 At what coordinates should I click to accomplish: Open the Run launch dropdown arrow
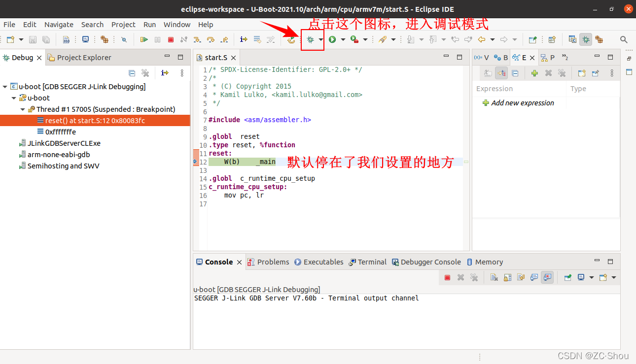tap(343, 39)
